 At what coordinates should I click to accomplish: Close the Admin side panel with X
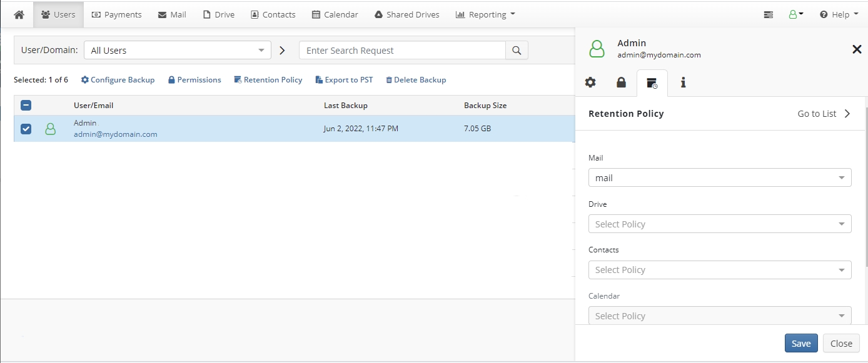pos(857,49)
